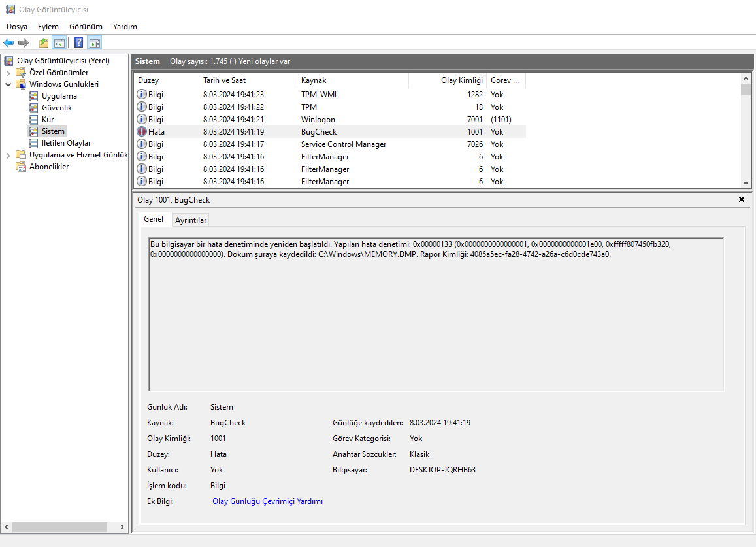
Task: Click the Olay Görüntüleyicisi title bar icon
Action: point(10,10)
